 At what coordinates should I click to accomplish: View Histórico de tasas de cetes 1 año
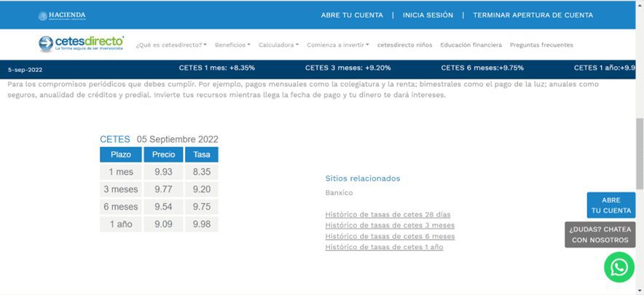(x=384, y=248)
